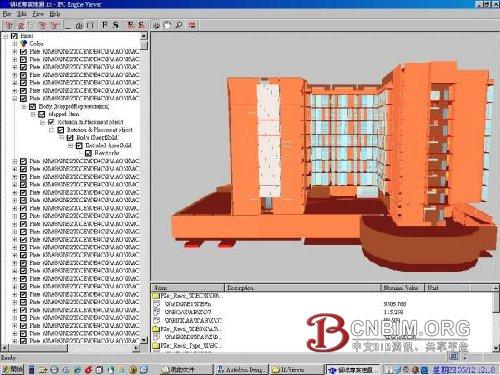Click the red 'S' toolbar icon
Screen dimensions: 500x375
click(x=141, y=25)
